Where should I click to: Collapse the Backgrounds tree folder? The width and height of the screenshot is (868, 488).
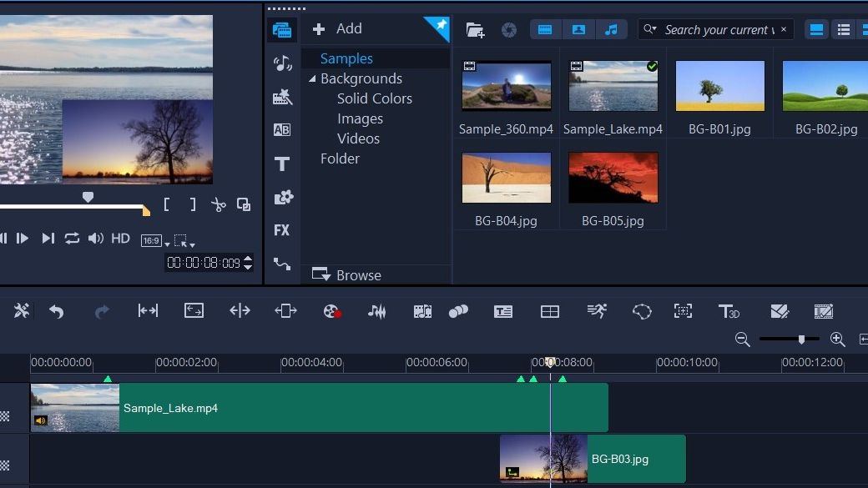coord(312,79)
